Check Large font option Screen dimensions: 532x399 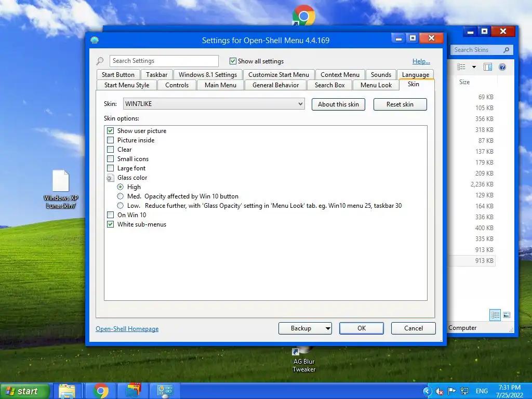point(110,168)
